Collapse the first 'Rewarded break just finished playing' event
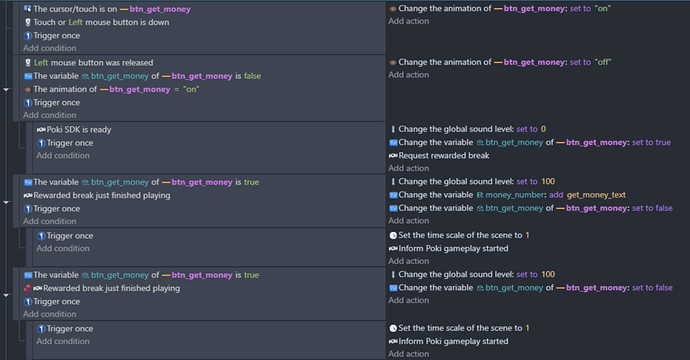The image size is (690, 360). point(6,202)
